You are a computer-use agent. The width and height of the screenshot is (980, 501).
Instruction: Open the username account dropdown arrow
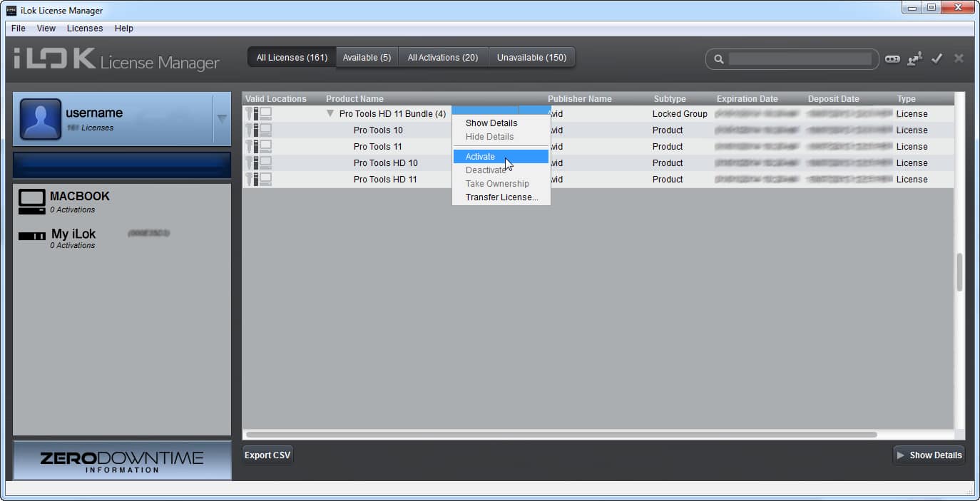pyautogui.click(x=222, y=119)
